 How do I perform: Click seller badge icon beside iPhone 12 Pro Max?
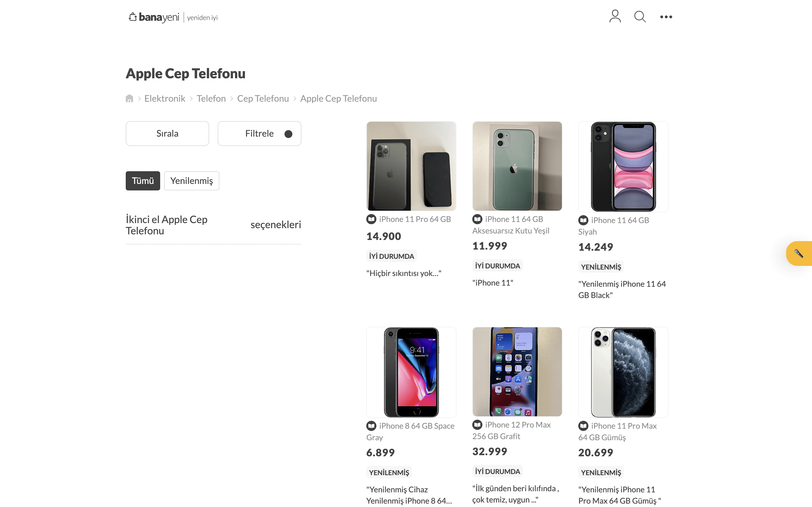tap(477, 425)
